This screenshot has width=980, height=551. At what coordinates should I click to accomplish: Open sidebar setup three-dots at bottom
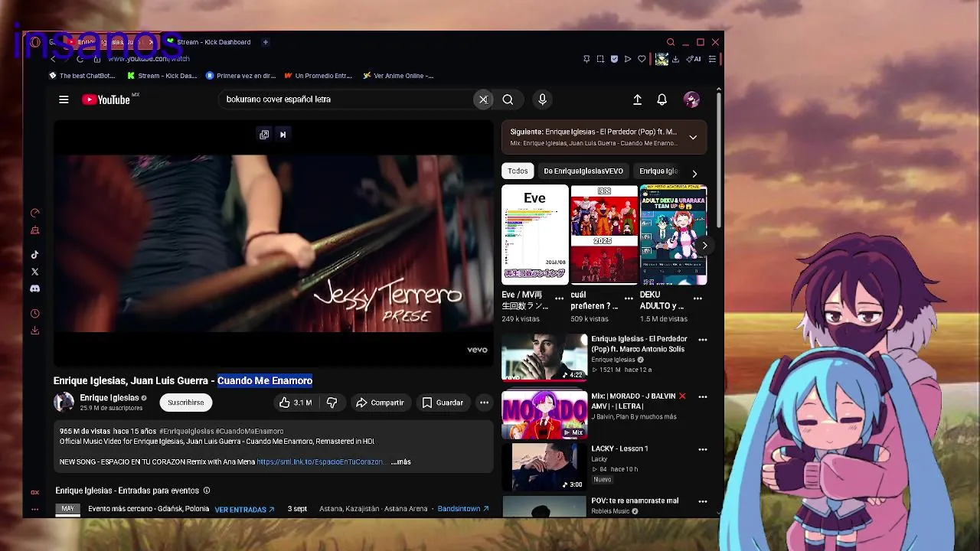34,509
